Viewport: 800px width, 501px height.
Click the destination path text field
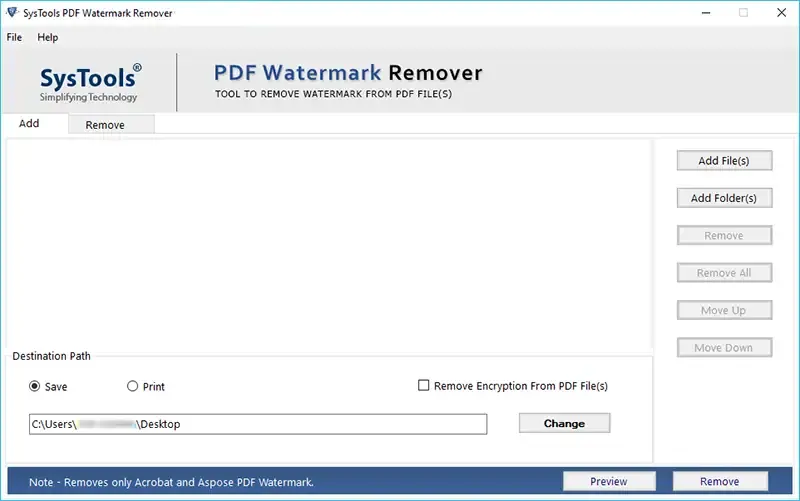(258, 424)
